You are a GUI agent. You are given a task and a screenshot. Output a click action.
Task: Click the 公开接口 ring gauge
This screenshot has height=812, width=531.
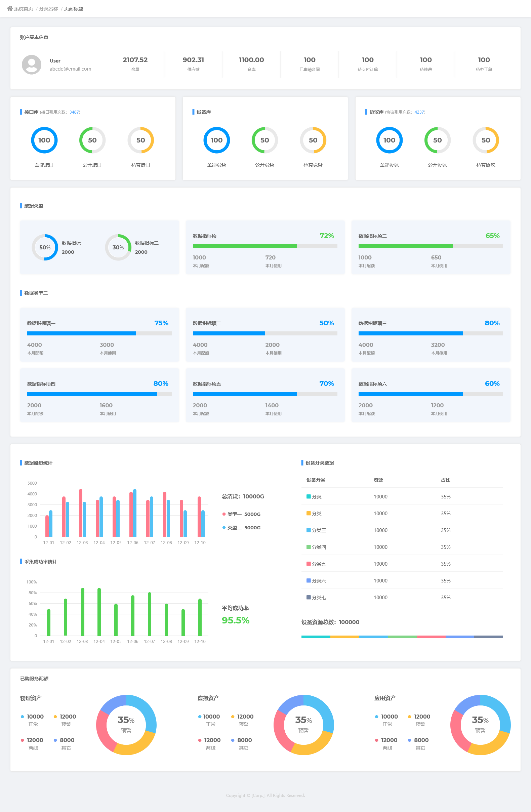click(x=92, y=140)
